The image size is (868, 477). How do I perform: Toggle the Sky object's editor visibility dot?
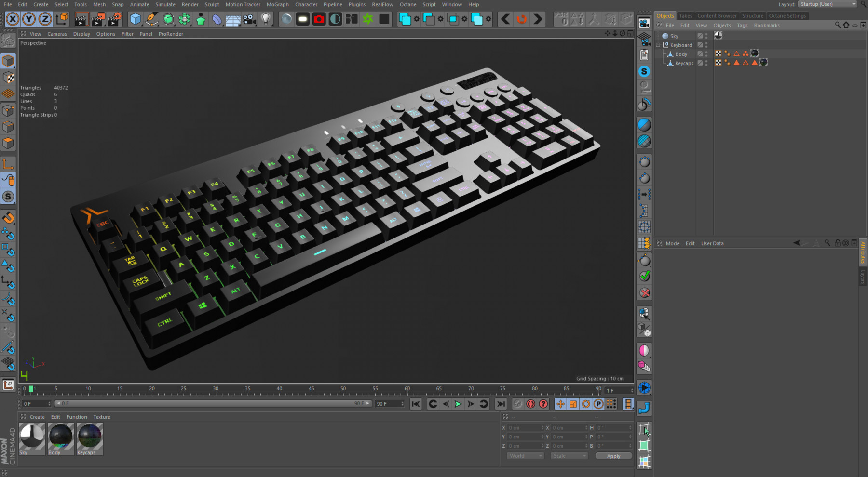click(706, 35)
